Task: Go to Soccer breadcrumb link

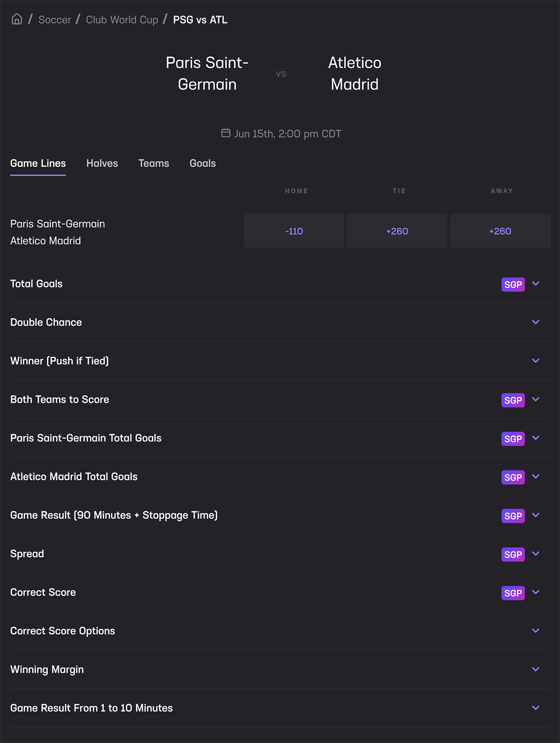Action: pyautogui.click(x=55, y=20)
